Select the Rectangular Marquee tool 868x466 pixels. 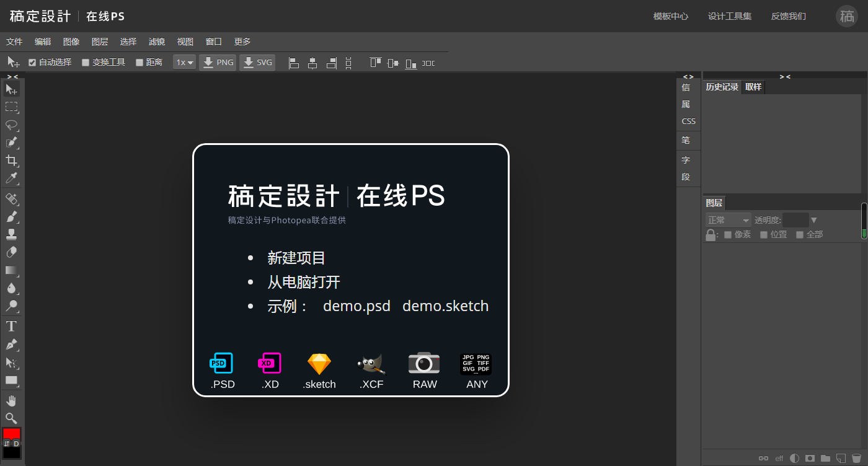[12, 107]
